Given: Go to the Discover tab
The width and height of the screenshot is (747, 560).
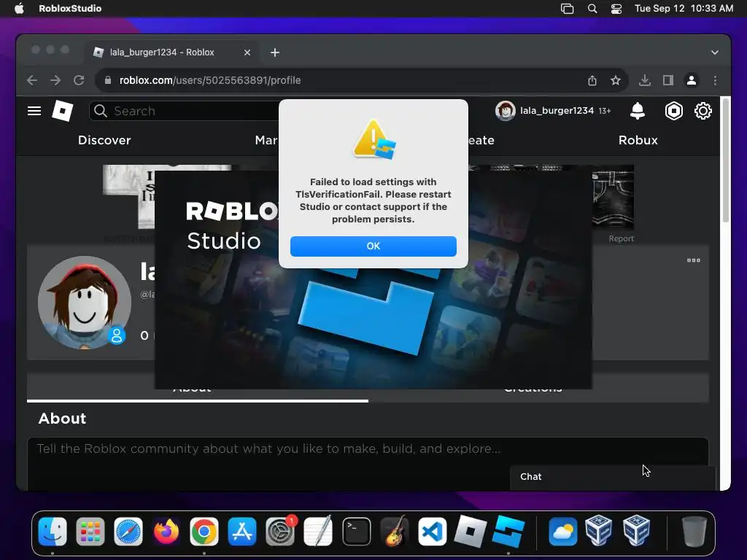Looking at the screenshot, I should [x=104, y=140].
